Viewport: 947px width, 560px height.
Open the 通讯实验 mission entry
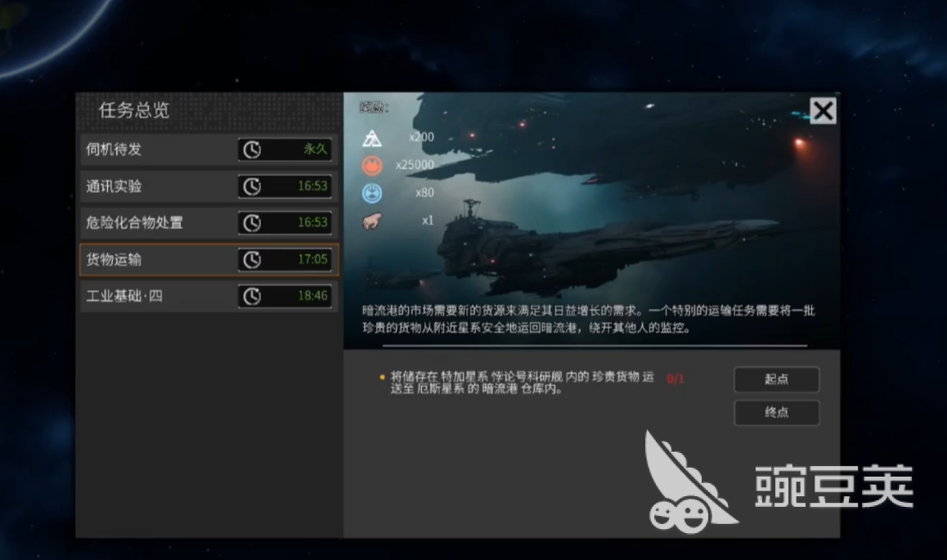[x=209, y=186]
